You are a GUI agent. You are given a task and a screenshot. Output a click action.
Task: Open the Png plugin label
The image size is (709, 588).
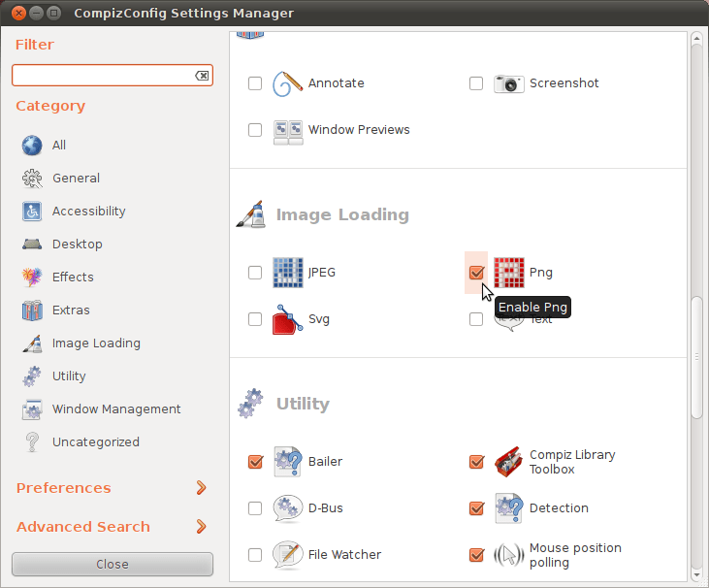[x=541, y=273]
